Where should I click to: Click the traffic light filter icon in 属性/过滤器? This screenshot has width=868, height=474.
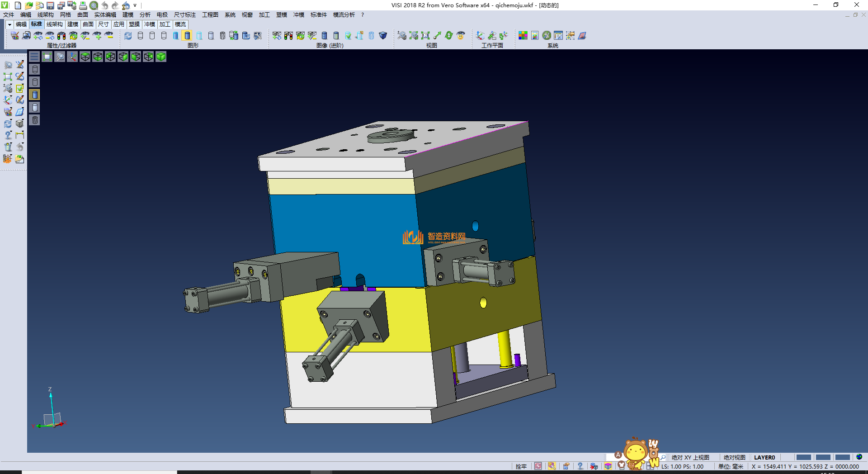[x=61, y=35]
